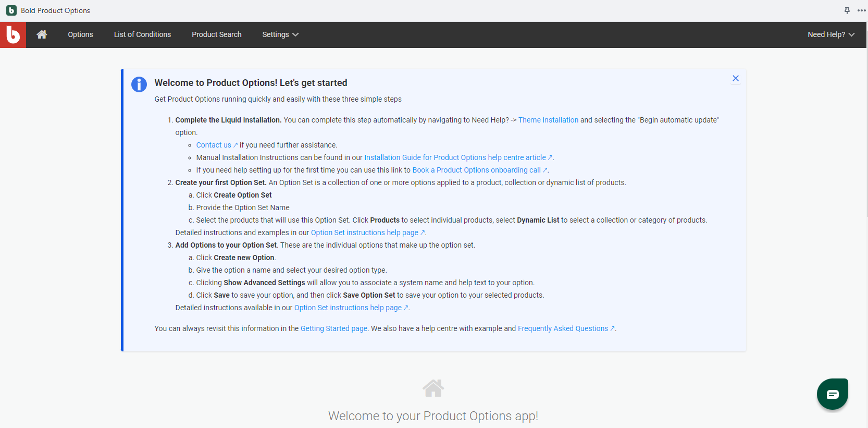Click the pin icon in title bar
Image resolution: width=868 pixels, height=428 pixels.
point(847,10)
